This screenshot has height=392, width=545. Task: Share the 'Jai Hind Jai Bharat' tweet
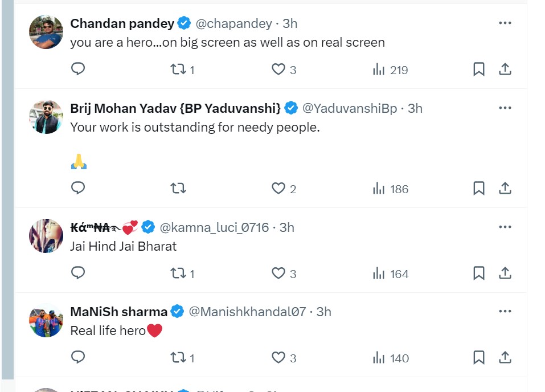[505, 273]
